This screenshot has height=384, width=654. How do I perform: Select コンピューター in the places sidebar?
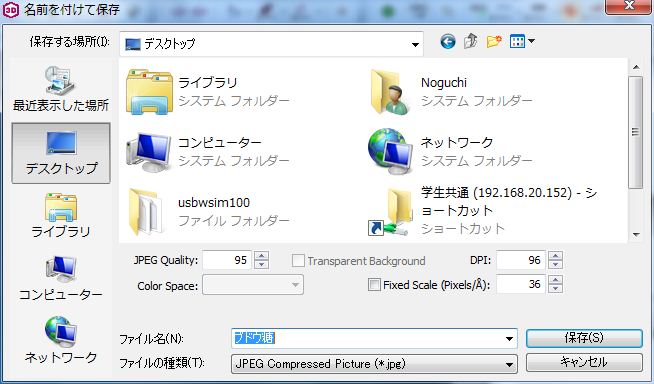[x=61, y=279]
